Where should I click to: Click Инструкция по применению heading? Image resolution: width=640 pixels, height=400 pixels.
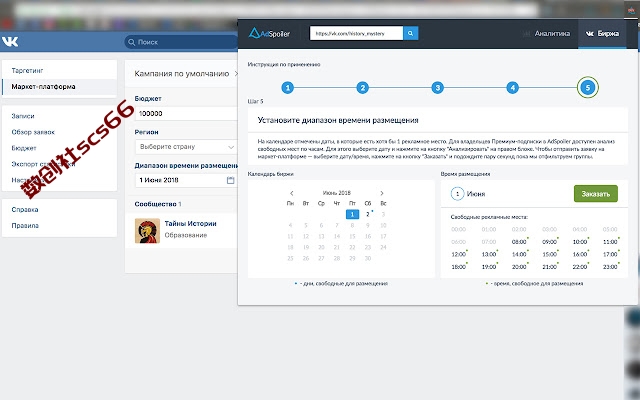(x=284, y=64)
